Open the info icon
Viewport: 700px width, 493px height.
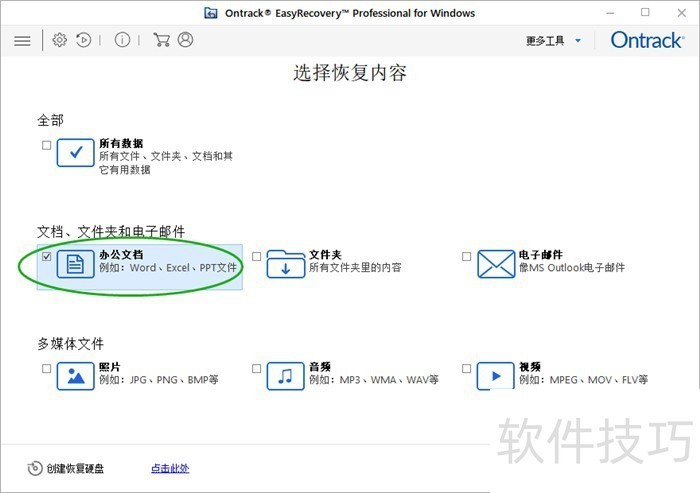click(122, 40)
